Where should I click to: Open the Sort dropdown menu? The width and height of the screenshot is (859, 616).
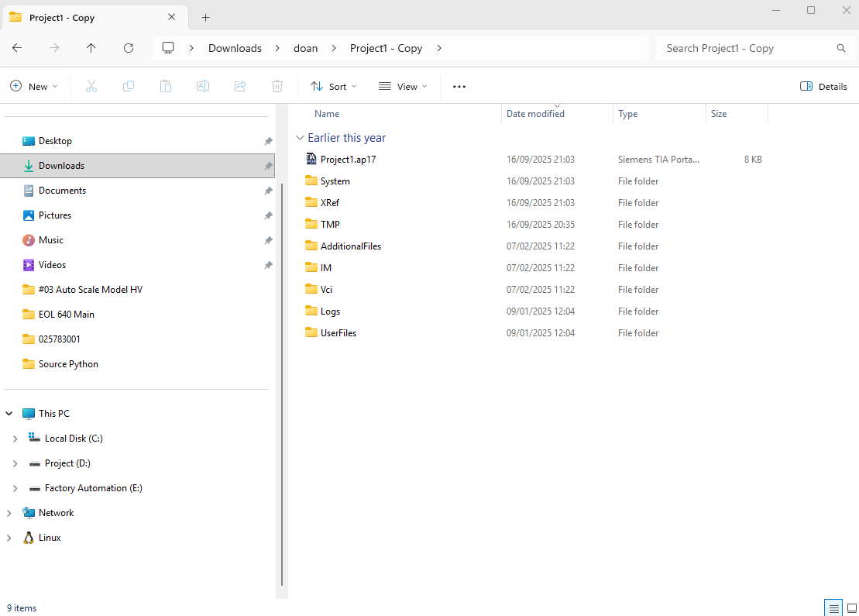point(334,86)
